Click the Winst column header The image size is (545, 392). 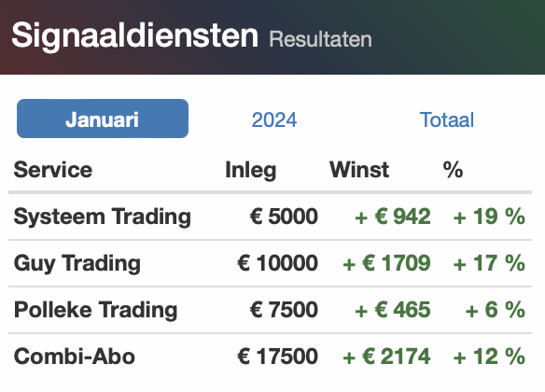coord(359,170)
